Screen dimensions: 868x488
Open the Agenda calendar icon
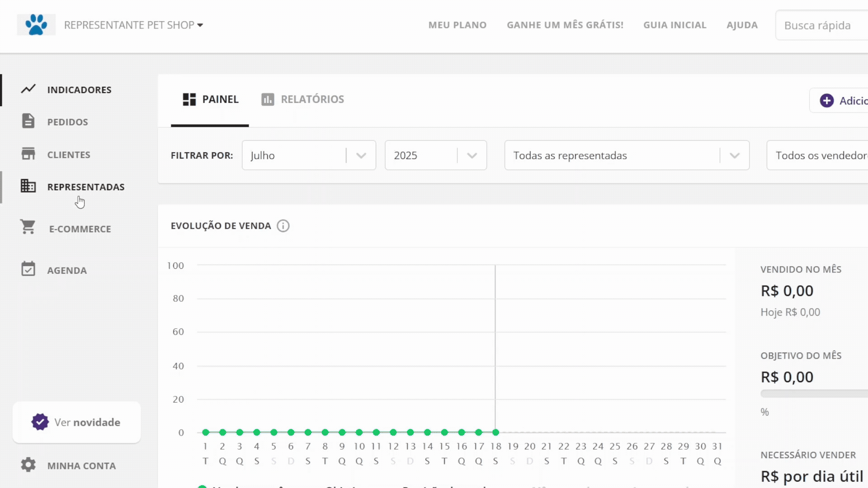[28, 269]
